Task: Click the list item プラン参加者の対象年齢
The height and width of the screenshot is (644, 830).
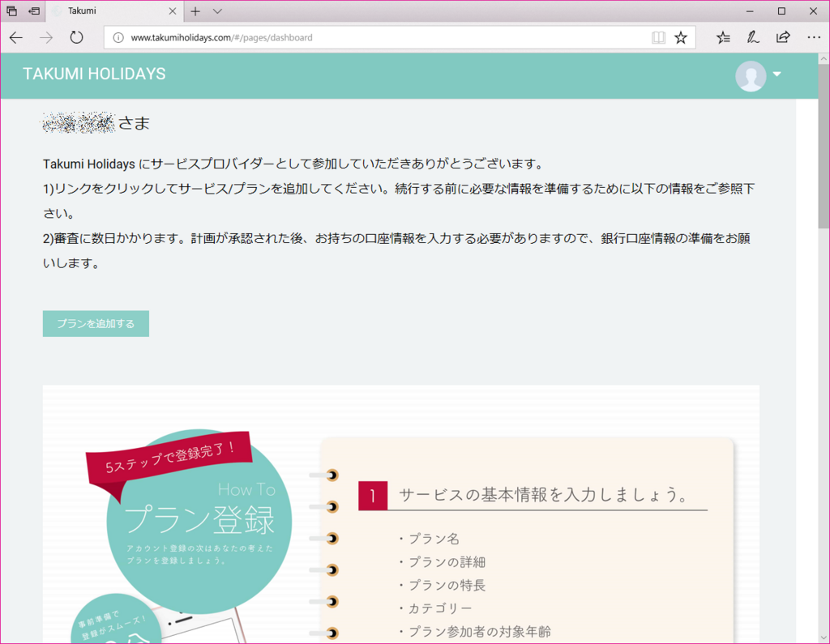Action: click(x=475, y=631)
